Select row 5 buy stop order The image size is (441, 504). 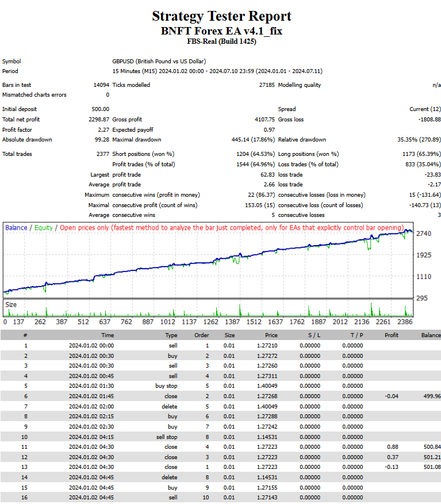(x=220, y=385)
